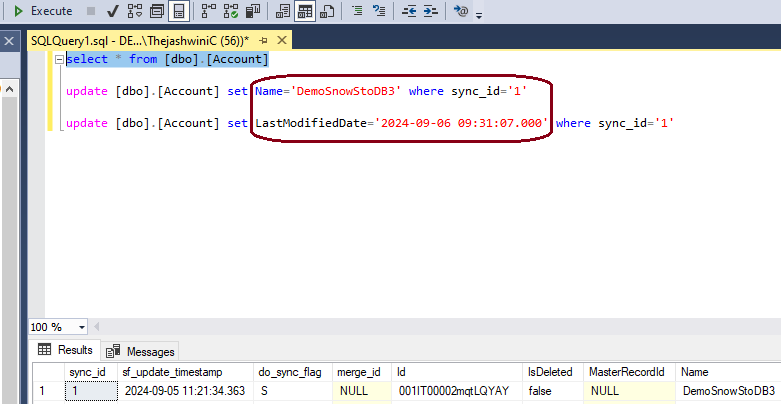Click the MasterRecordId column header
Image resolution: width=781 pixels, height=404 pixels.
tap(627, 372)
